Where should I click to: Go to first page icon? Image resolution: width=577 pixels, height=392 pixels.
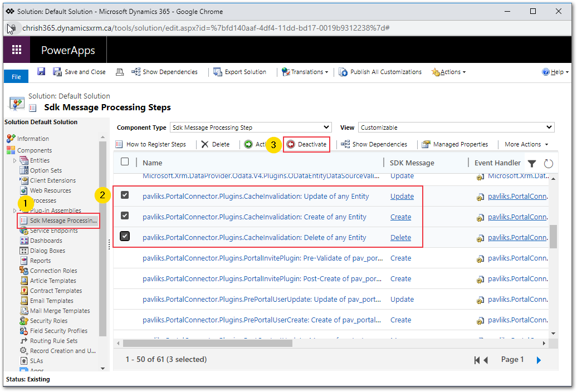coord(477,360)
